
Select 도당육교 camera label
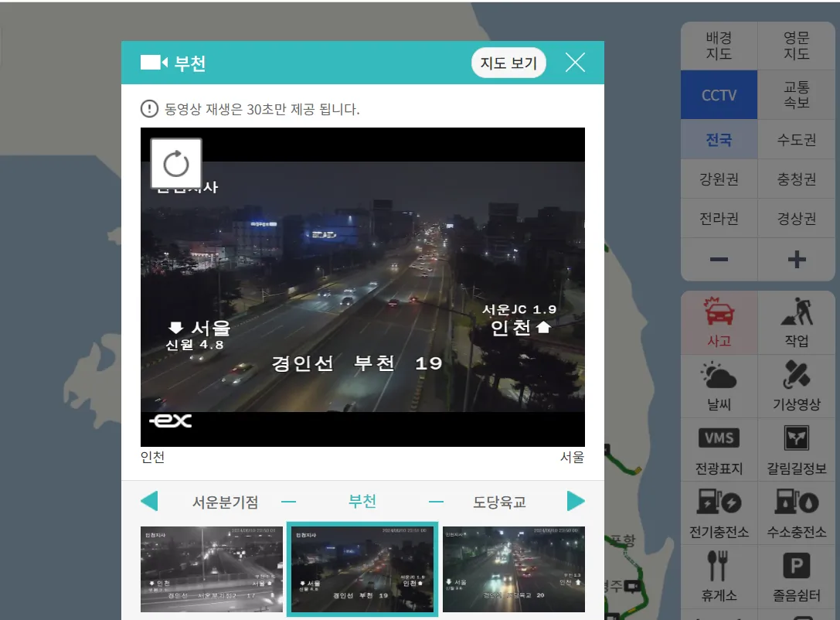[499, 502]
